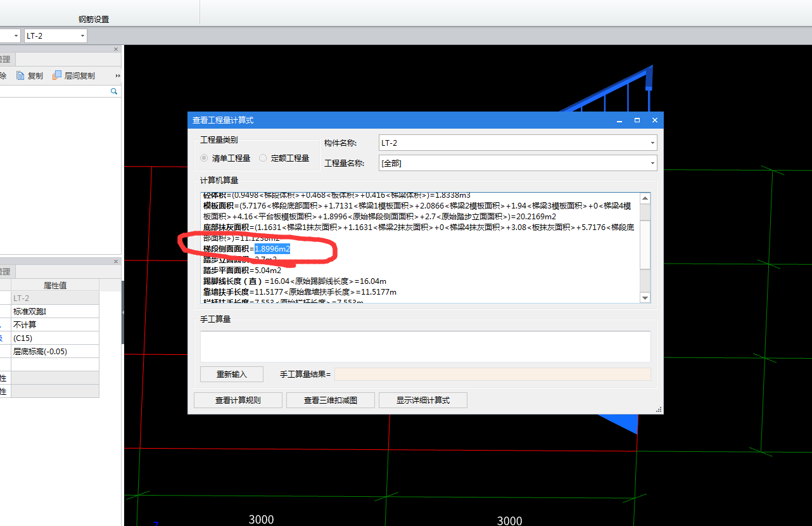Maximize the 查看工程量计算式 dialog
The height and width of the screenshot is (526, 812).
pyautogui.click(x=637, y=120)
